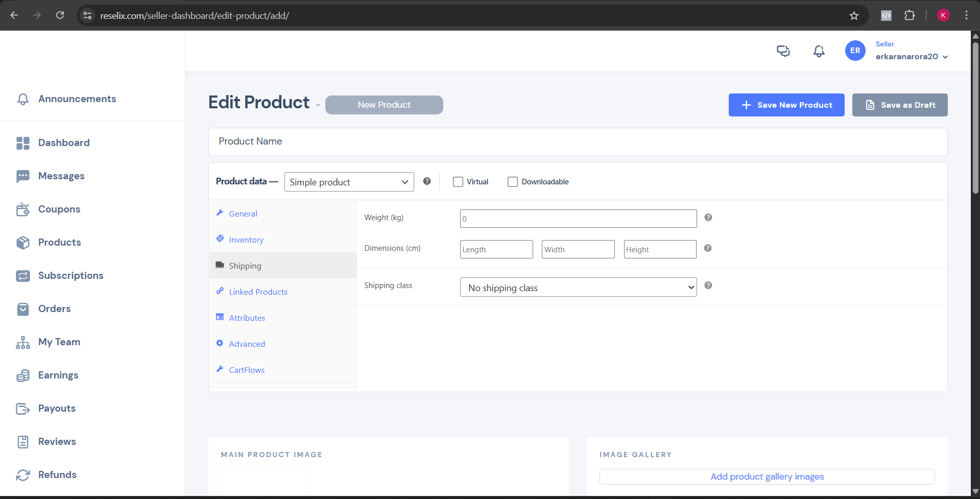Open Products in the sidebar

59,243
